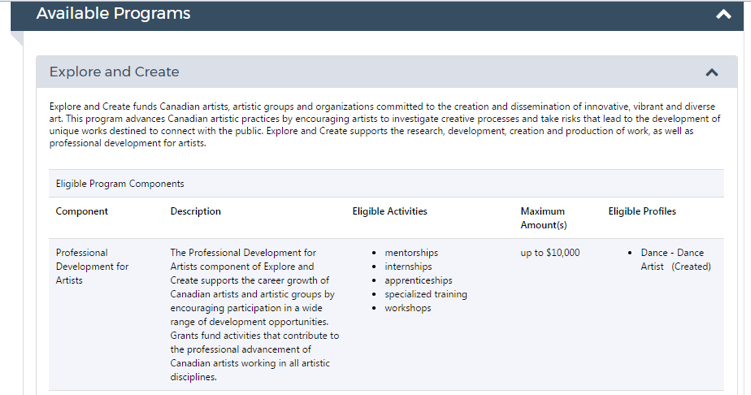
Task: Click the workshops activity item
Action: [408, 308]
